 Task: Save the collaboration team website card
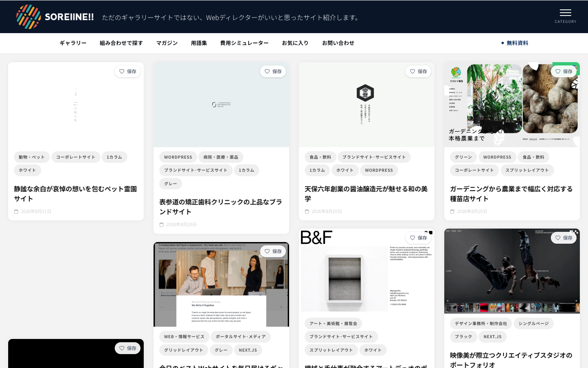point(273,251)
